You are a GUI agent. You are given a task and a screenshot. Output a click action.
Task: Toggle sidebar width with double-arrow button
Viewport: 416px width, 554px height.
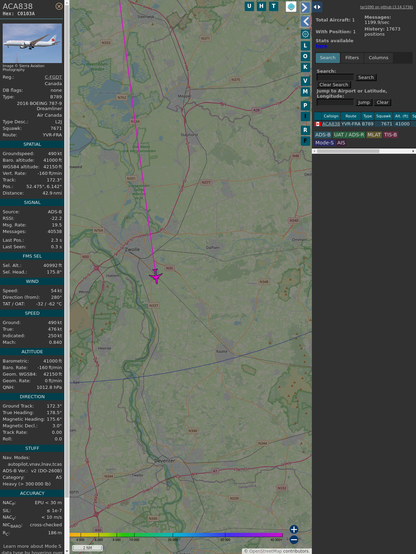[x=317, y=7]
